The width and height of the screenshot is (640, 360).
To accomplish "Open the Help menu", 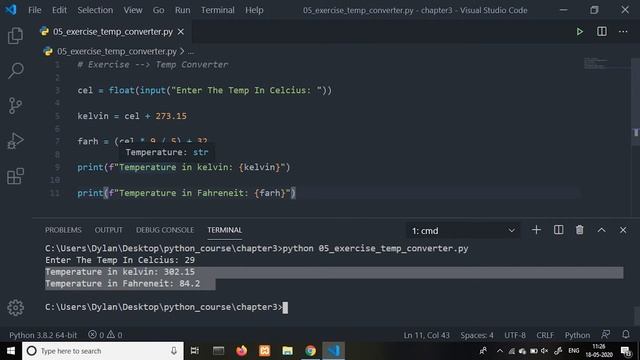I will (x=254, y=10).
